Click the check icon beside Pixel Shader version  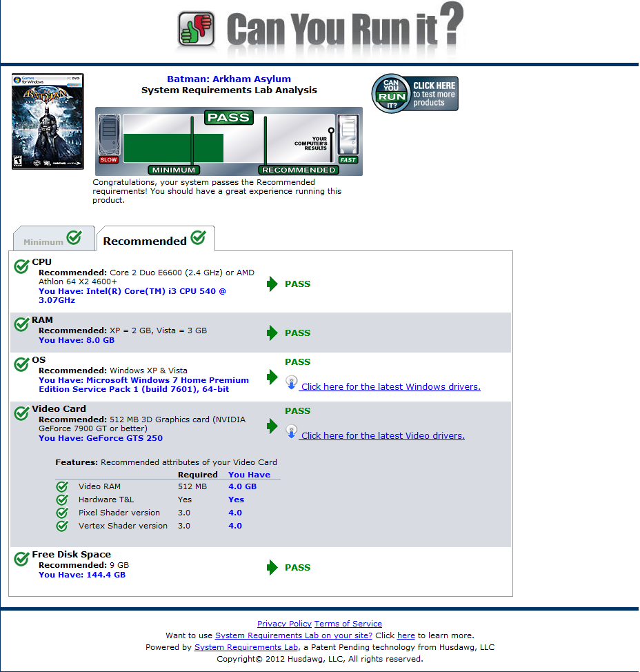(62, 513)
